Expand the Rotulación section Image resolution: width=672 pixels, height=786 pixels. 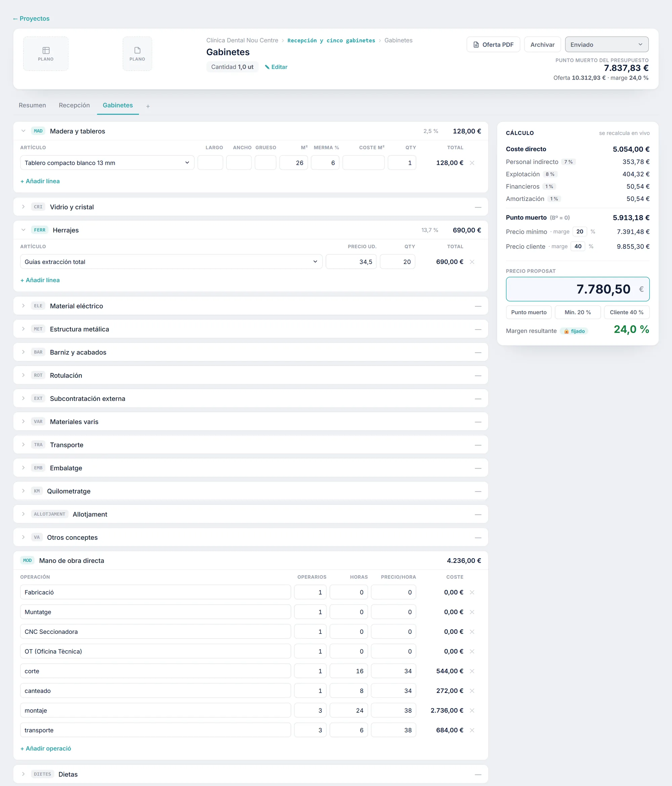tap(23, 375)
